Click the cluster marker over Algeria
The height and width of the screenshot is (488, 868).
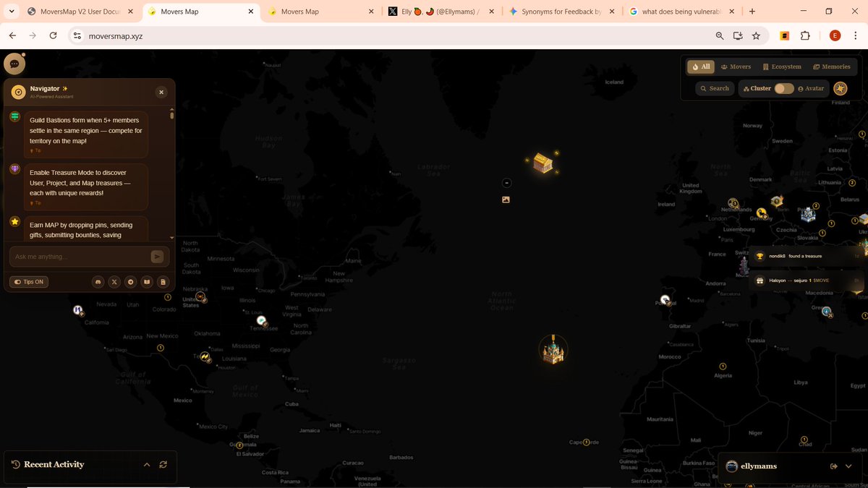pyautogui.click(x=723, y=366)
